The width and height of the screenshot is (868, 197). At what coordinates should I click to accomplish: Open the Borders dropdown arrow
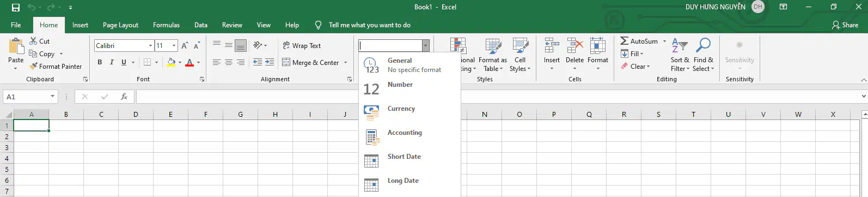[x=156, y=62]
